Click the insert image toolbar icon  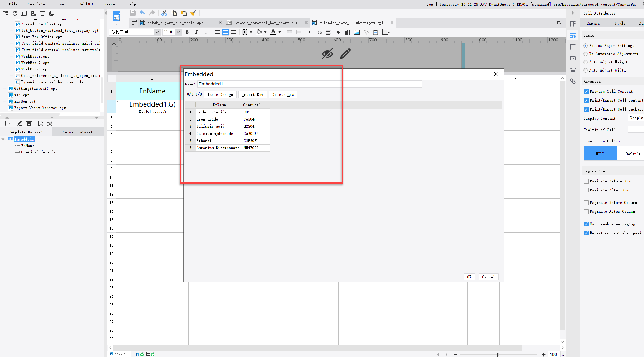[x=357, y=32]
